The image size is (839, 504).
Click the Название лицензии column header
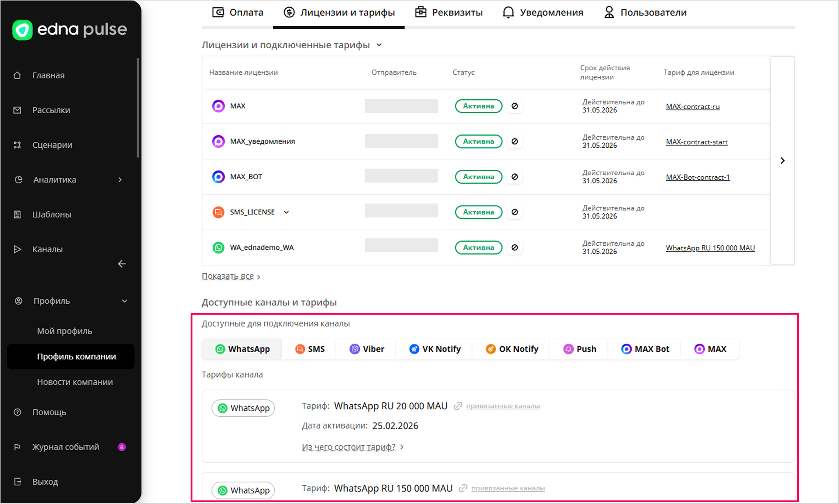click(243, 73)
